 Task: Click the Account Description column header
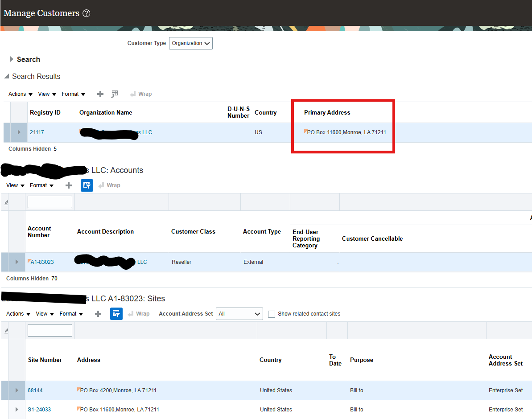(105, 232)
